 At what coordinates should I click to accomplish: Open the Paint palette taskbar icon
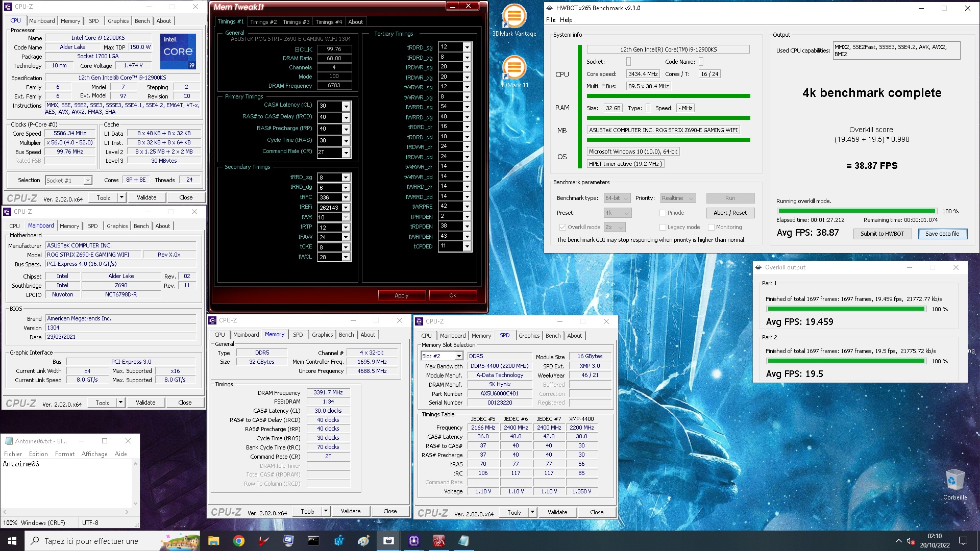(363, 541)
